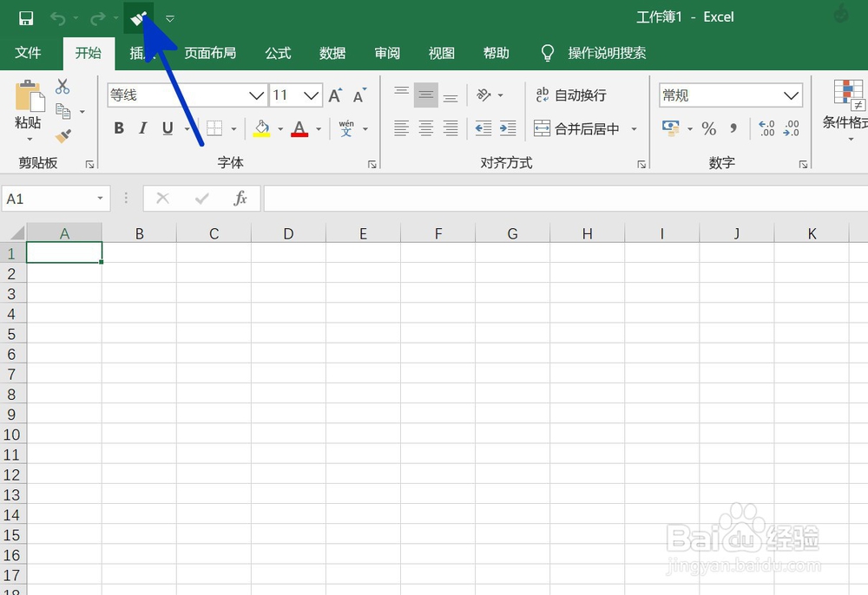The width and height of the screenshot is (868, 595).
Task: Apply accounting number format icon
Action: pyautogui.click(x=670, y=128)
